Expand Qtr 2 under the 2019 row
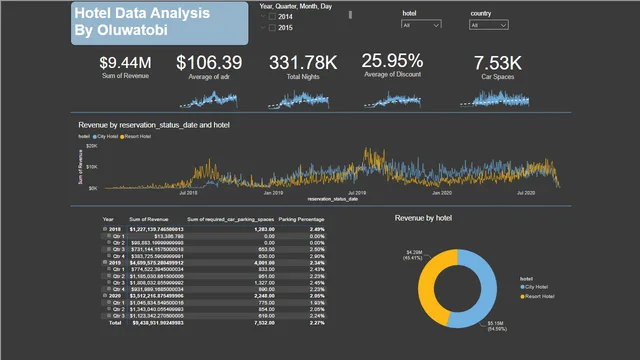Viewport: 640px width, 360px height. pyautogui.click(x=109, y=276)
